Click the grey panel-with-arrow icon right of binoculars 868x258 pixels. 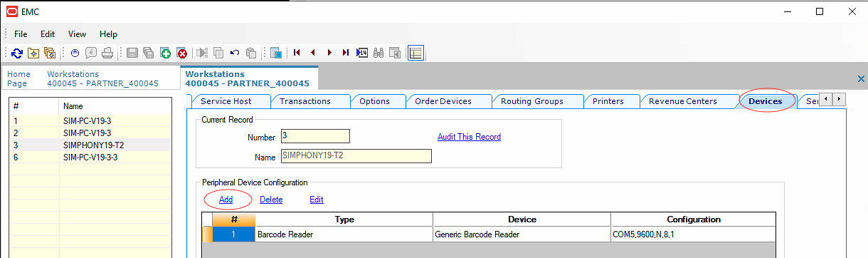point(394,53)
